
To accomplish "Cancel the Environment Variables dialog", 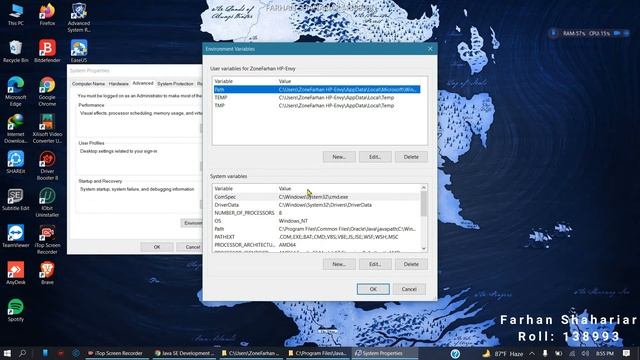I will tap(409, 289).
